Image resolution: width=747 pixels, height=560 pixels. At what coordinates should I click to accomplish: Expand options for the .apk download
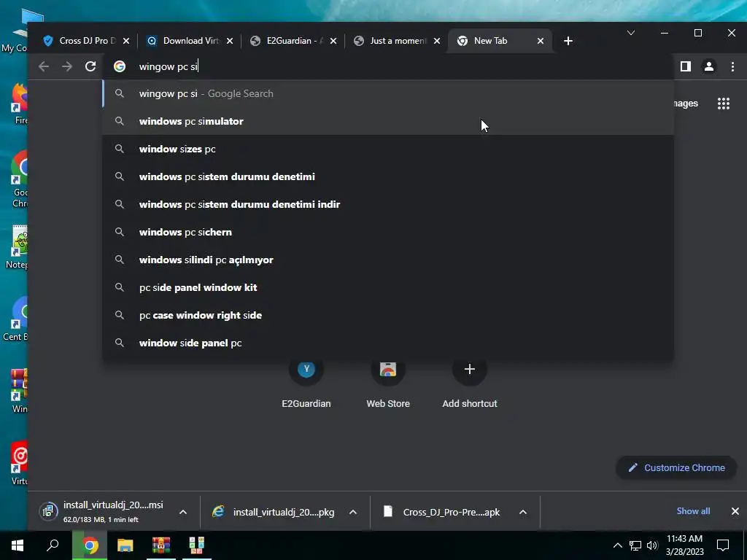coord(522,513)
